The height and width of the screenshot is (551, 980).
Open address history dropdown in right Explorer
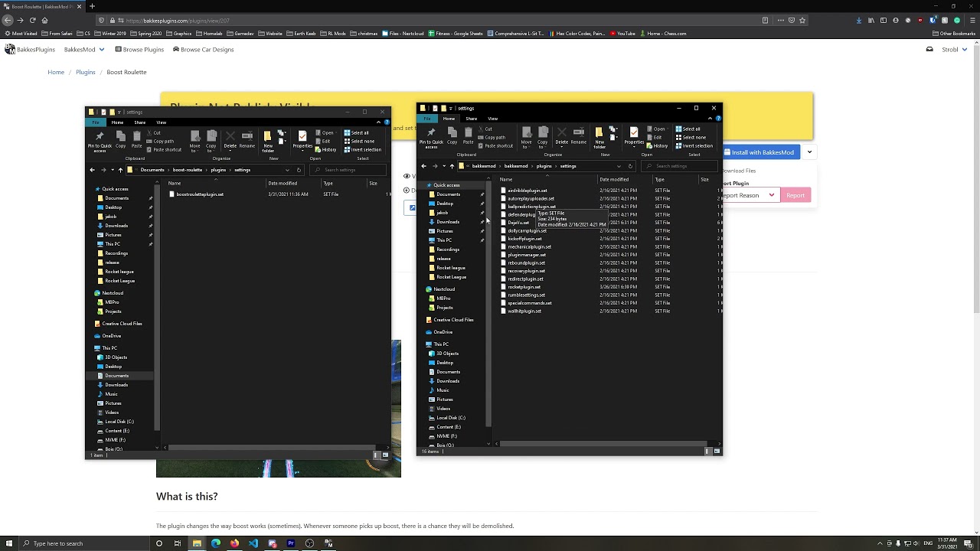coord(619,166)
